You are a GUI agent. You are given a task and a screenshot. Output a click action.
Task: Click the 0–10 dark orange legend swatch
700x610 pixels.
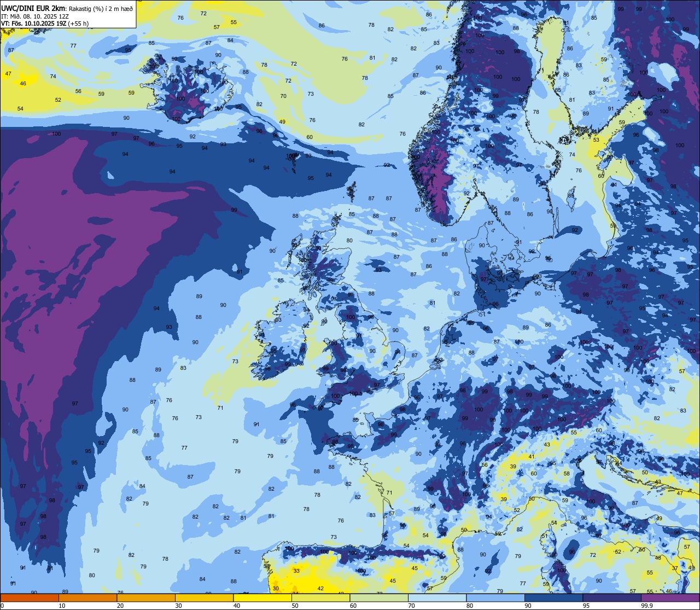point(30,598)
